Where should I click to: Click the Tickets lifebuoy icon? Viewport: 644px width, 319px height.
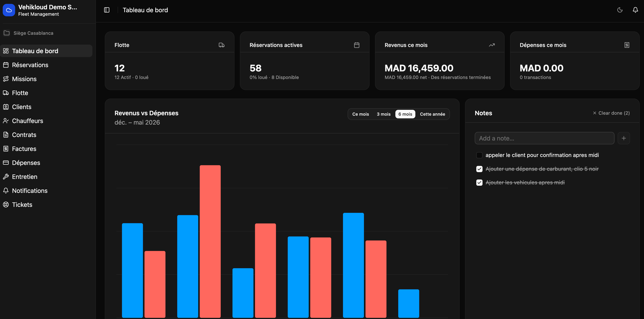[x=6, y=205]
